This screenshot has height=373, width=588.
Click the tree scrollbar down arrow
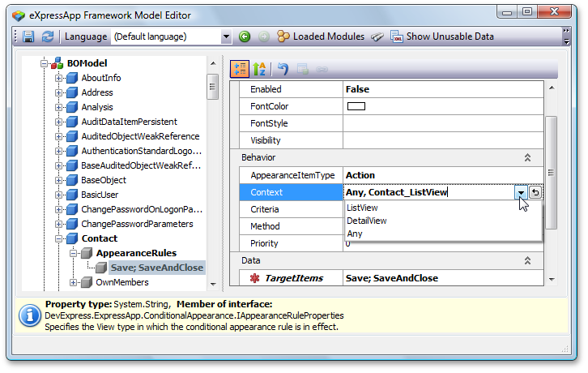(213, 285)
